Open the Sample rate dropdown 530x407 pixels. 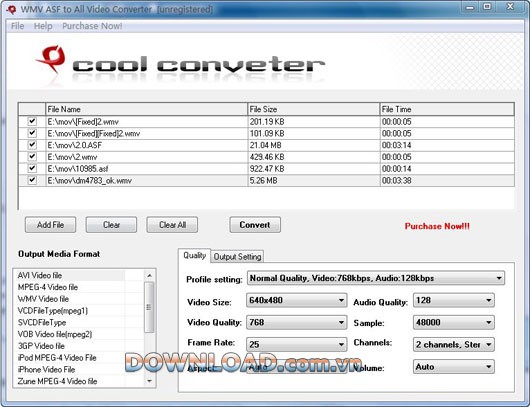pos(454,322)
